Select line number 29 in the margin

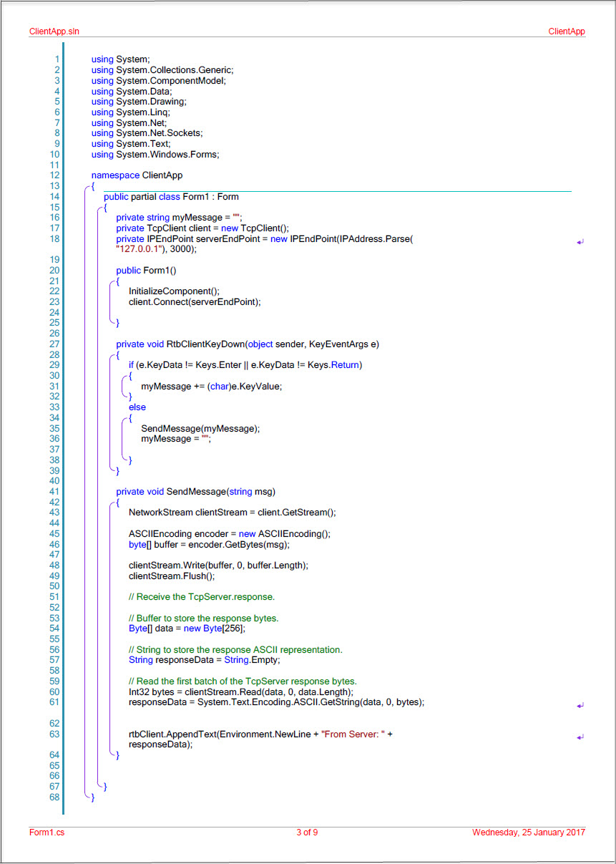54,364
